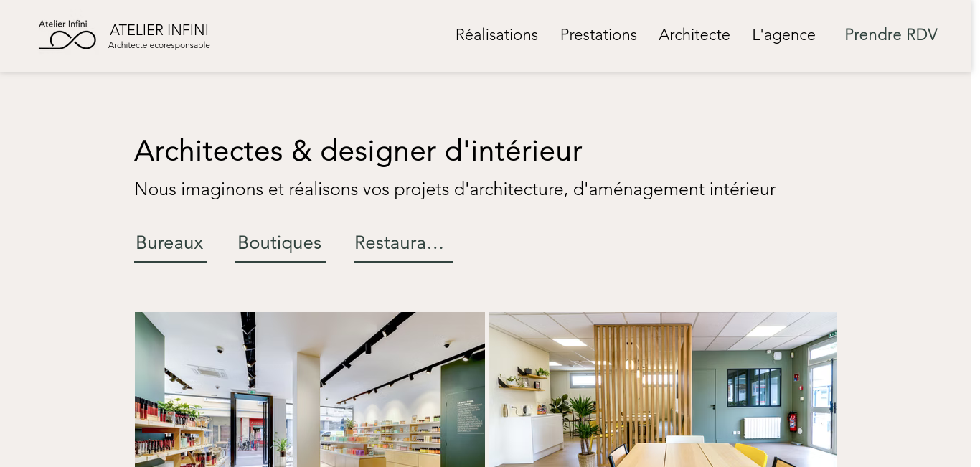
Task: Click the 'Architecte ecoresponsable' tagline
Action: (x=159, y=45)
